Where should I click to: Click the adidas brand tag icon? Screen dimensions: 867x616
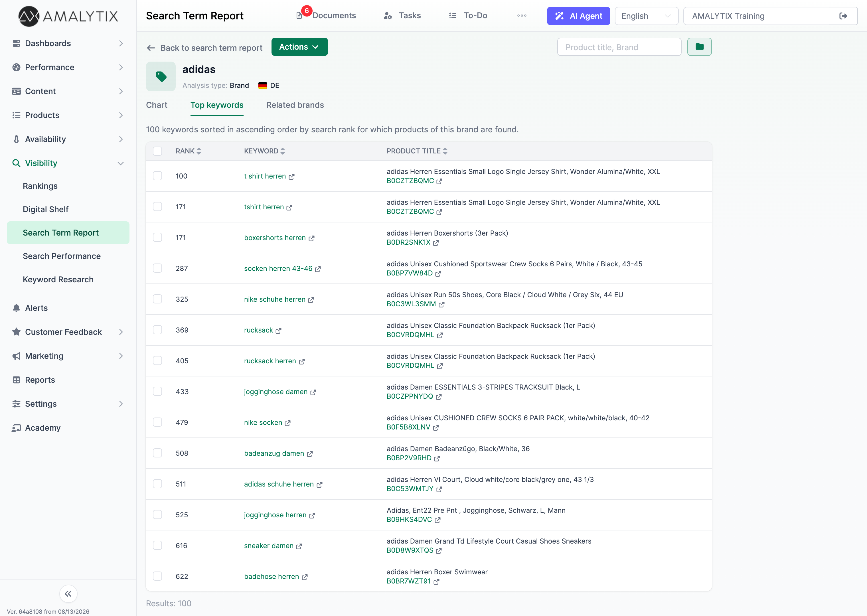click(x=161, y=76)
